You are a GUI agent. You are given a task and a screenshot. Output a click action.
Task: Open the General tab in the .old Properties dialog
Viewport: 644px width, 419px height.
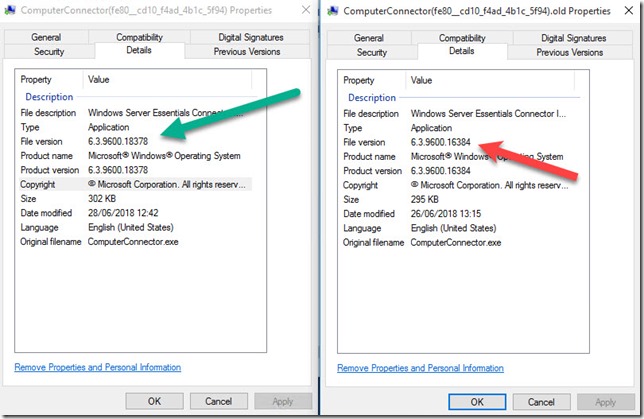click(x=368, y=37)
